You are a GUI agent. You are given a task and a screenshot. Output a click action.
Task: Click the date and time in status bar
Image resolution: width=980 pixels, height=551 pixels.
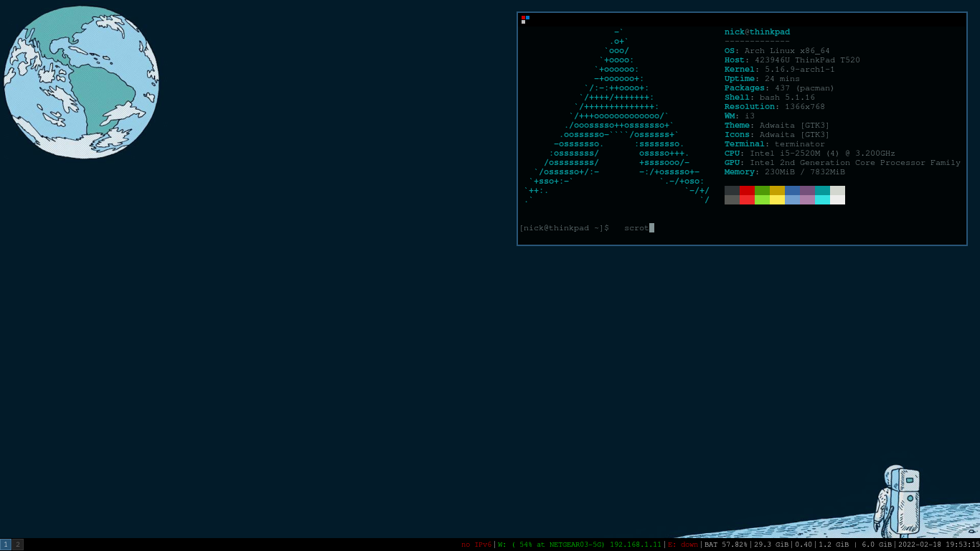[938, 545]
